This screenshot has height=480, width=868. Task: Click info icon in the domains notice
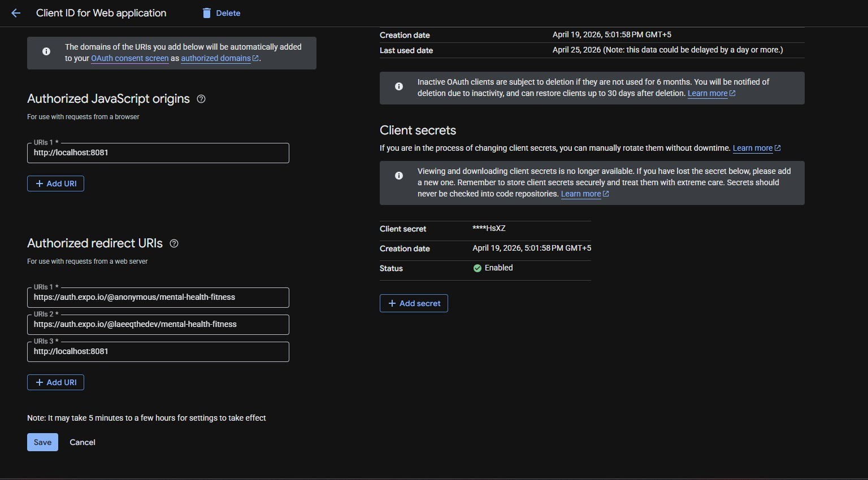coord(46,51)
